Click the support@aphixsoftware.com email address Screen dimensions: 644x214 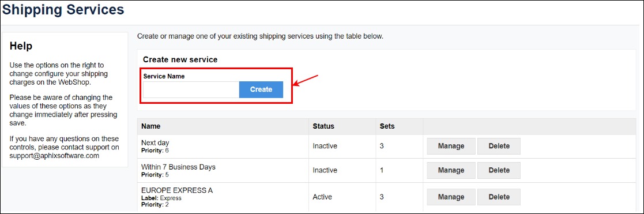click(x=54, y=156)
